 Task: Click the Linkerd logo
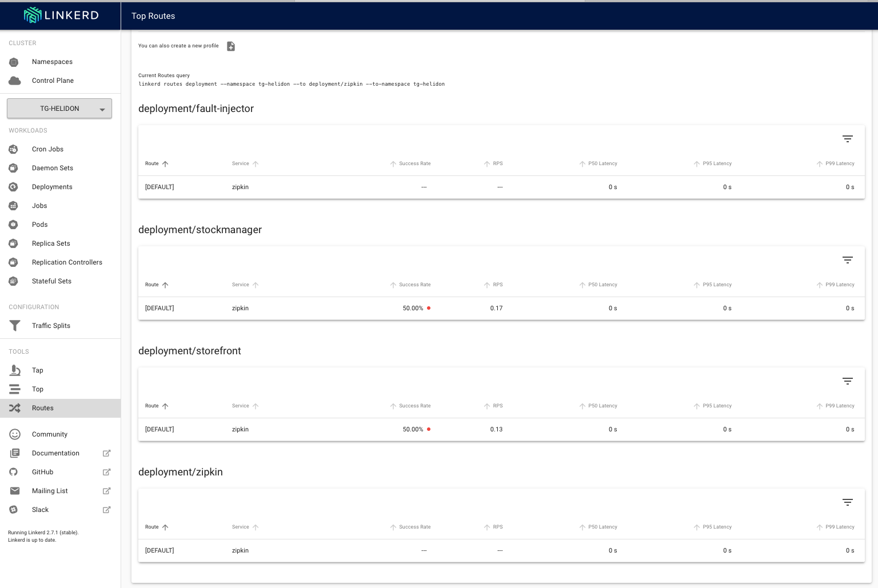[x=61, y=15]
